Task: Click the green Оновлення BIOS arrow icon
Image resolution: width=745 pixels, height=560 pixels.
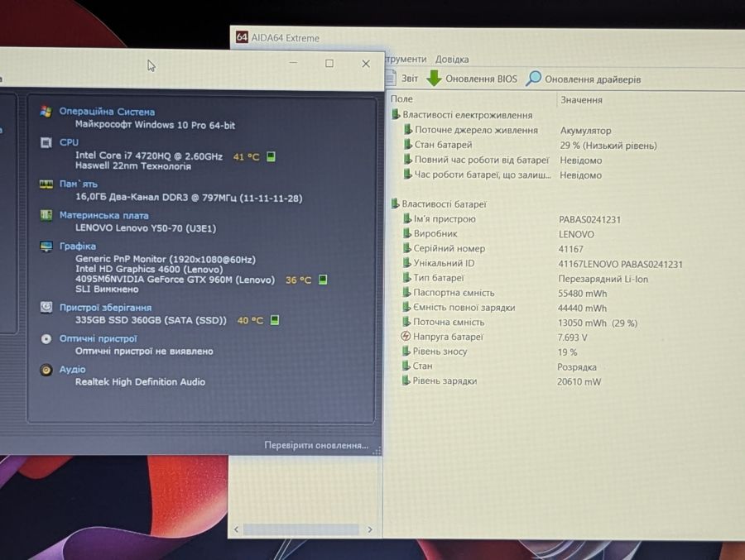Action: point(434,78)
